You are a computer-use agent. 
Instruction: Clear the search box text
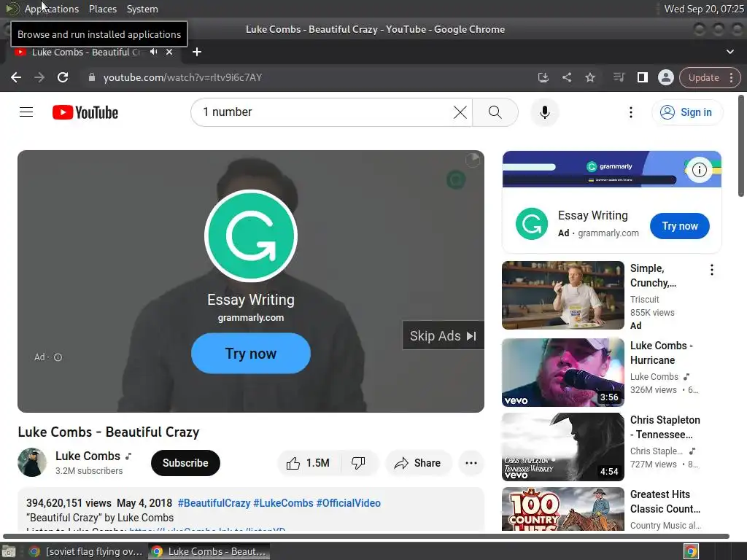click(x=460, y=112)
